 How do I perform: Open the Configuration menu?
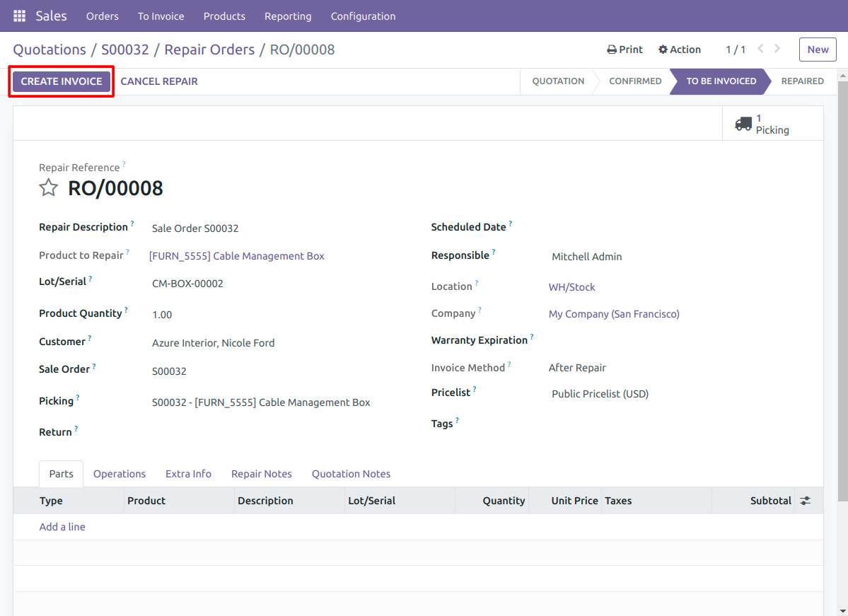pyautogui.click(x=363, y=16)
